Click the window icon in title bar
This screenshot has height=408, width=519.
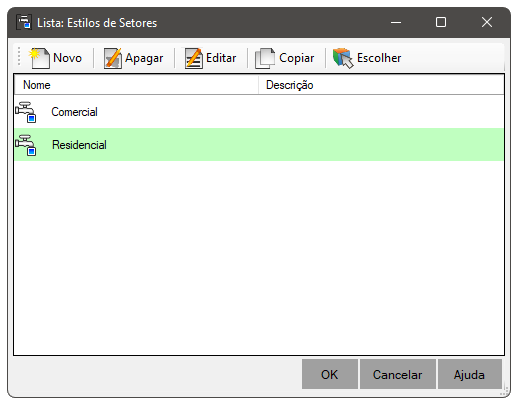pos(24,22)
